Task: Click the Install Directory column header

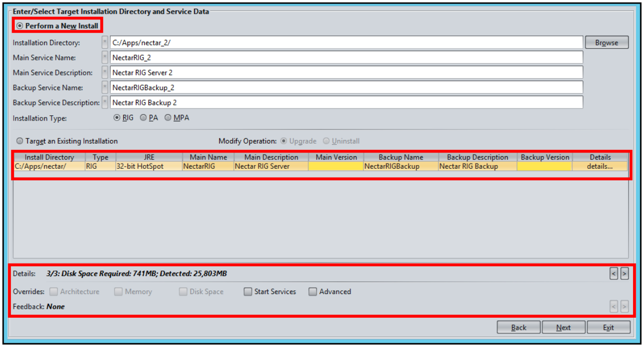Action: [x=49, y=157]
